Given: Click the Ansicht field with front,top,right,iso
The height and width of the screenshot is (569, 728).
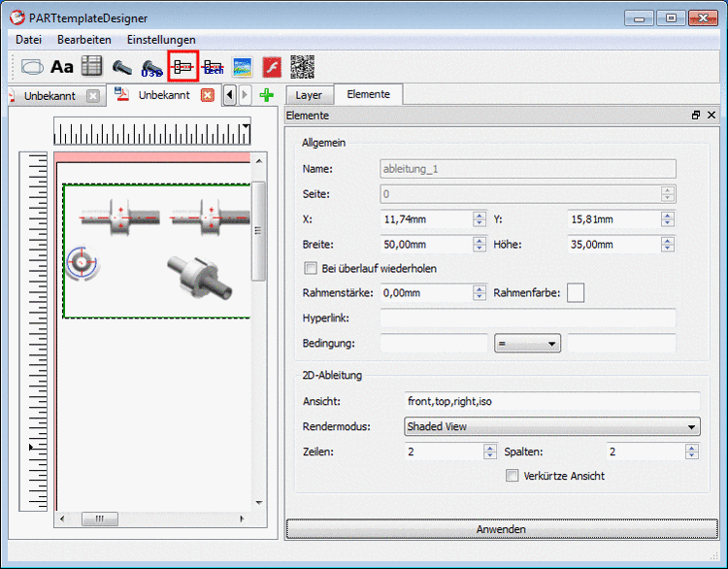Looking at the screenshot, I should [552, 401].
